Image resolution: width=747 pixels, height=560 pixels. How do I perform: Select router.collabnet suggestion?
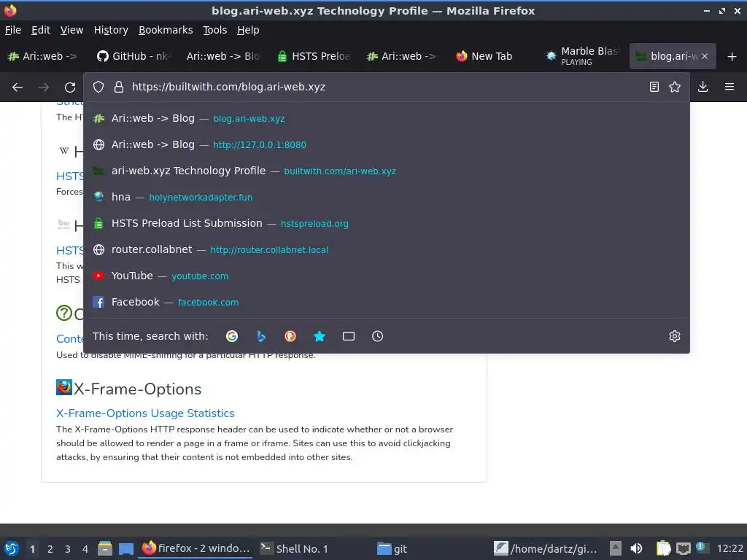(x=387, y=249)
